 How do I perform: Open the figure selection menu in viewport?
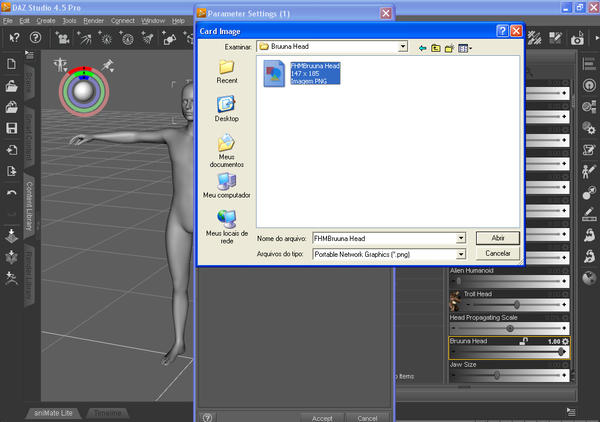pos(60,65)
